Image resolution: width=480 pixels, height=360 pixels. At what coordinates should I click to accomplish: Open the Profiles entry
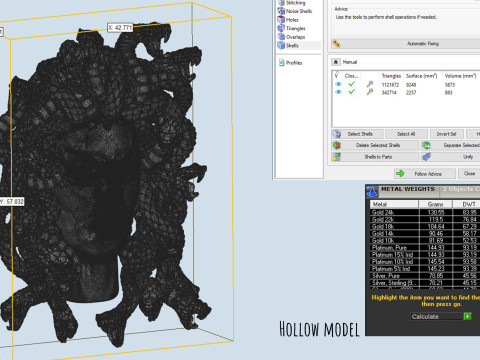pyautogui.click(x=294, y=63)
